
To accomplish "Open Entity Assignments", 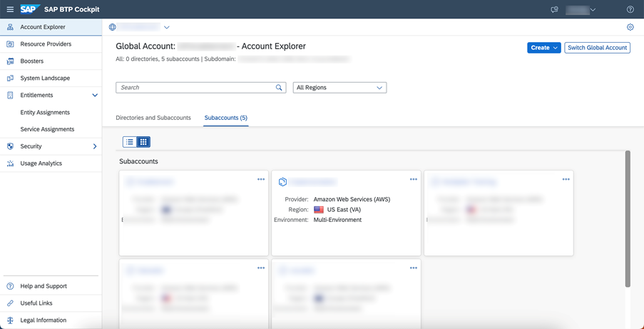I will point(45,112).
